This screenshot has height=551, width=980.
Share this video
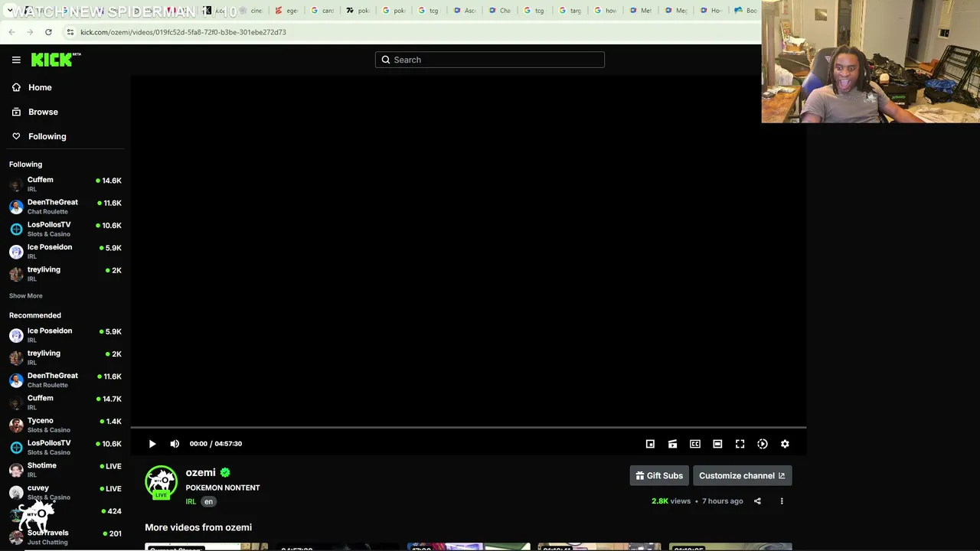[x=757, y=501]
